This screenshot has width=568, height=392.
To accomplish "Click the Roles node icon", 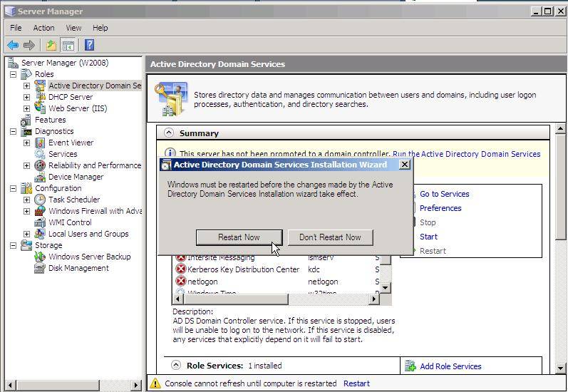I will click(26, 74).
